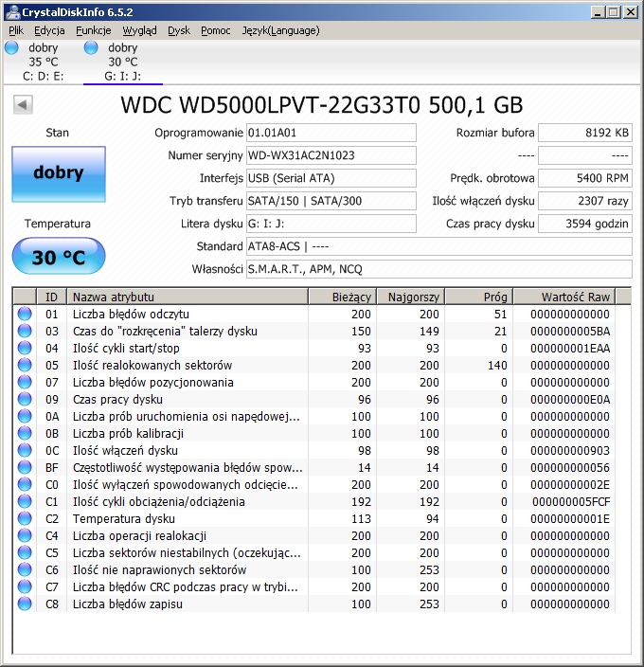This screenshot has height=667, width=644.
Task: Click the Oprogramowanie field 01.01A01
Action: click(x=331, y=133)
